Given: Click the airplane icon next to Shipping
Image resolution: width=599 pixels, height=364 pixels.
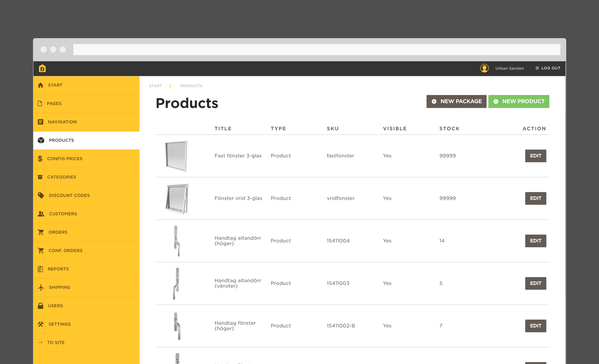Looking at the screenshot, I should tap(41, 287).
